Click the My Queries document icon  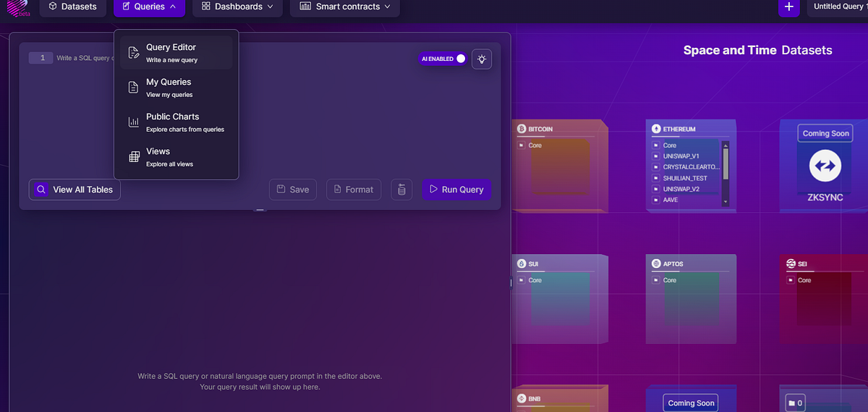pos(134,88)
